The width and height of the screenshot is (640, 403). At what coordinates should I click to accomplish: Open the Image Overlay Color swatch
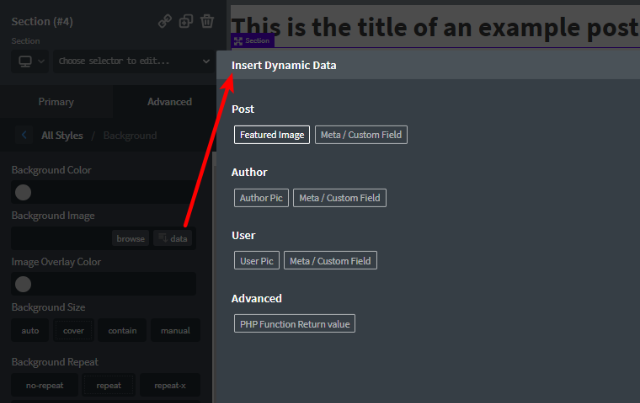[23, 284]
